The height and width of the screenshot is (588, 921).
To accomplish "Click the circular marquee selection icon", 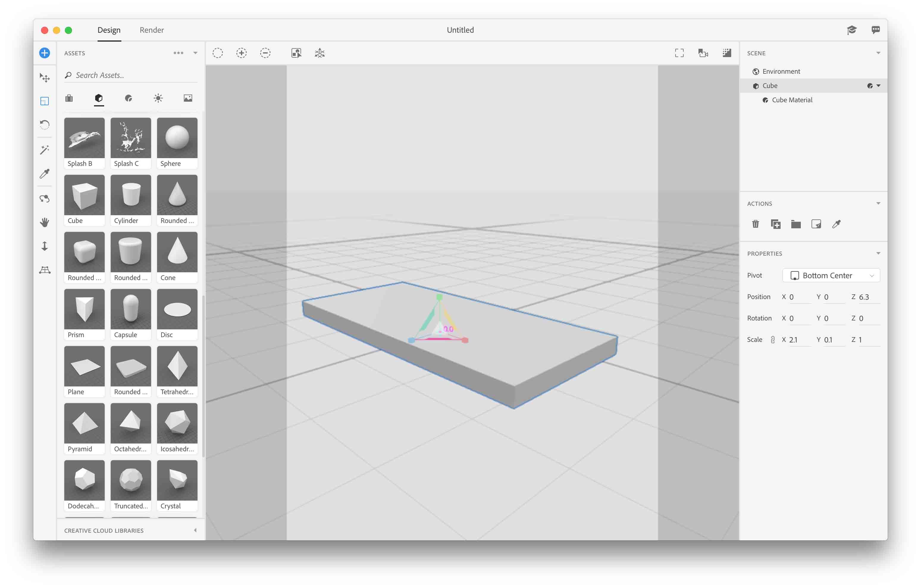I will 218,53.
